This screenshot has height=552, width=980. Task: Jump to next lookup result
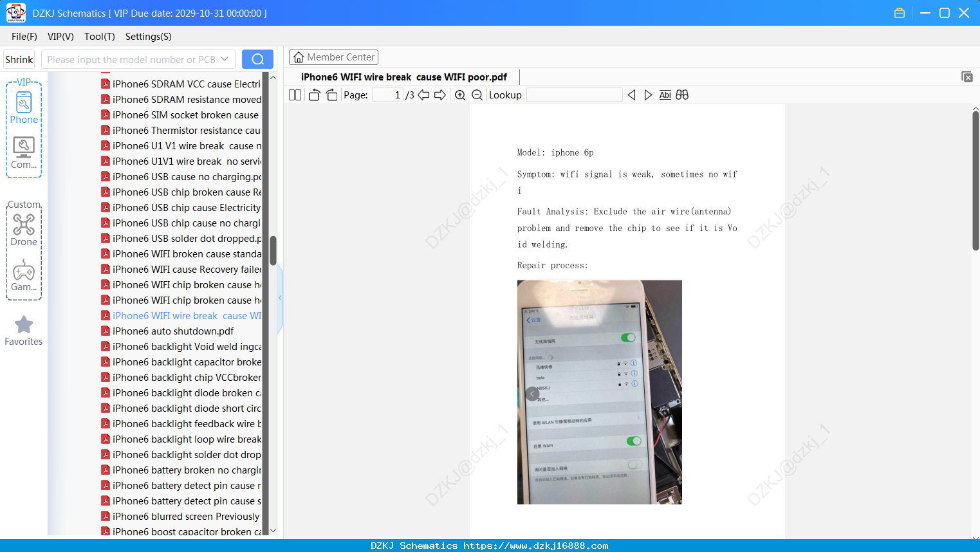[648, 95]
